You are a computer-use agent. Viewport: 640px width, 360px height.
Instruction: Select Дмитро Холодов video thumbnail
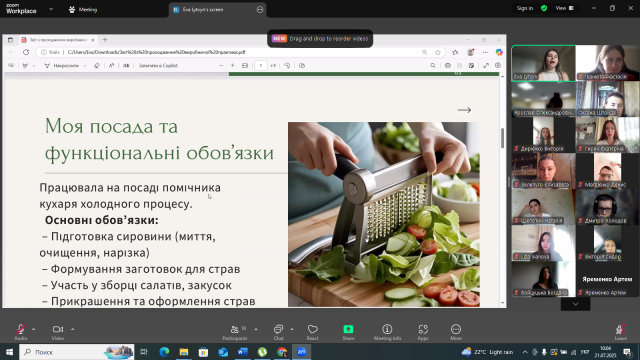pos(608,207)
